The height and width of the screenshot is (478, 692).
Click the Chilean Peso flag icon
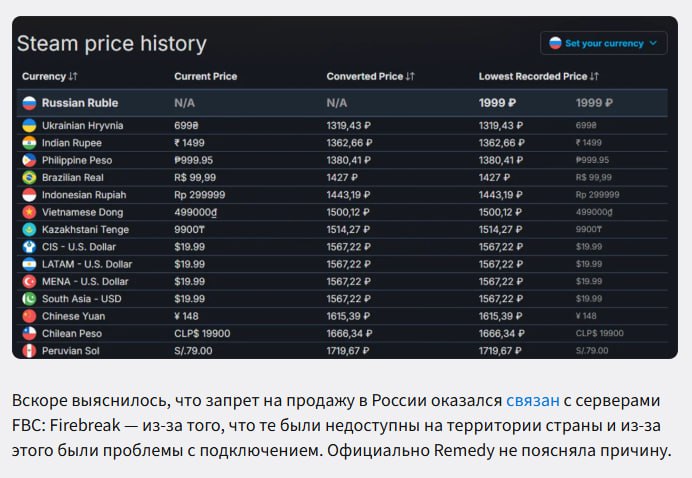point(29,333)
